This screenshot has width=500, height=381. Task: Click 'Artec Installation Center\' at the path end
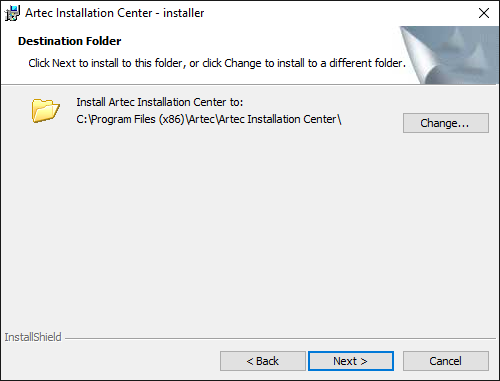tap(280, 119)
